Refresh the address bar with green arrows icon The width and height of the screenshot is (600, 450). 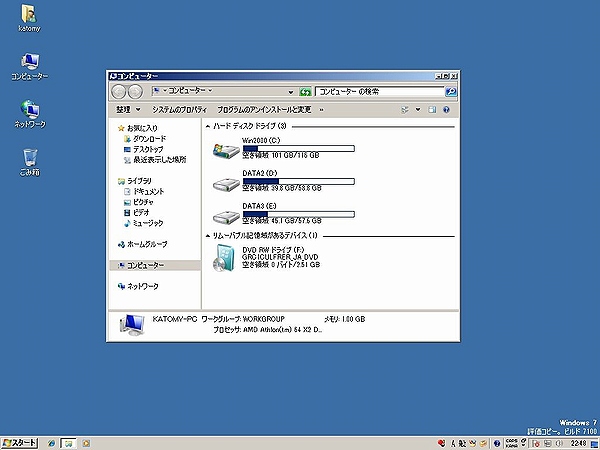click(x=305, y=92)
